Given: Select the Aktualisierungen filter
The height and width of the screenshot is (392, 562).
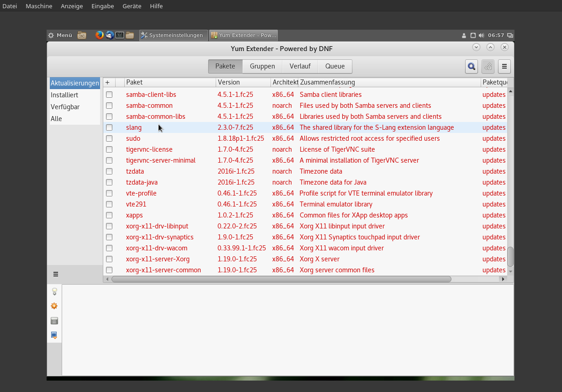Looking at the screenshot, I should click(75, 83).
